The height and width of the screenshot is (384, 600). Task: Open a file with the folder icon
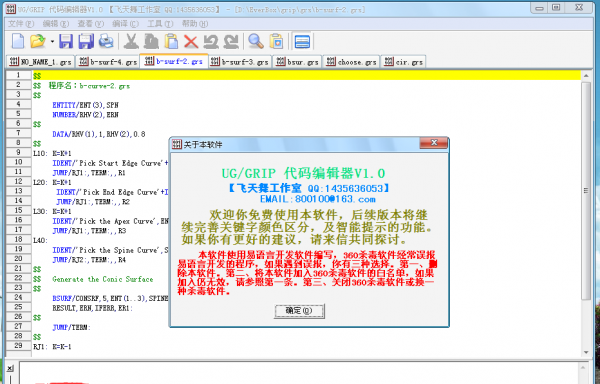[x=38, y=41]
